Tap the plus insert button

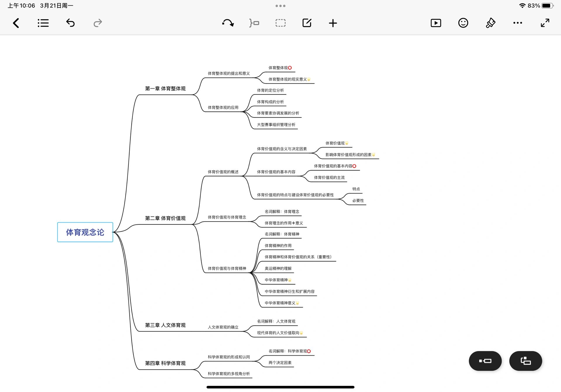[333, 23]
